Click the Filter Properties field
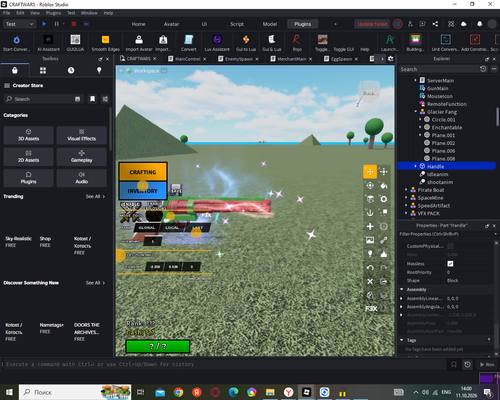Viewport: 500px width, 400px height. tap(447, 234)
